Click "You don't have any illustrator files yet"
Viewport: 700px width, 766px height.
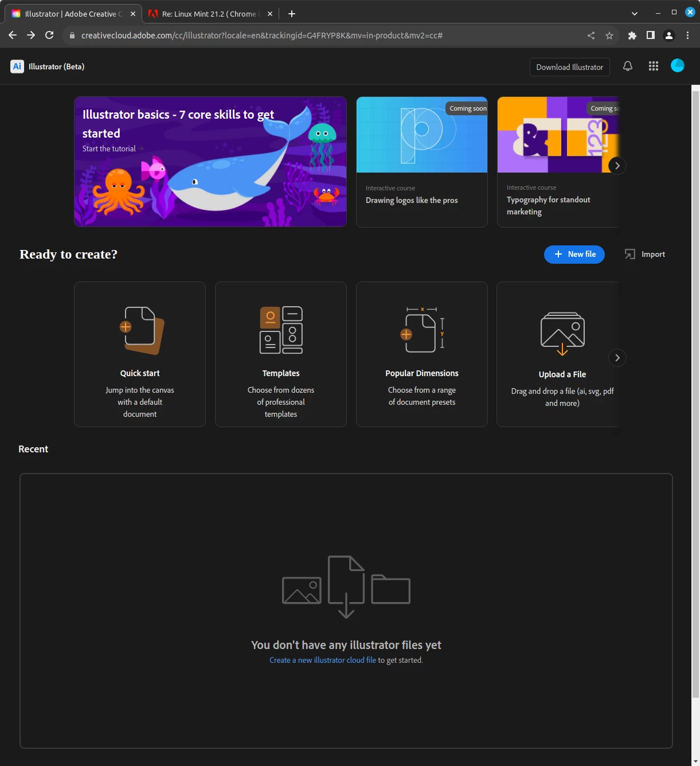tap(346, 645)
